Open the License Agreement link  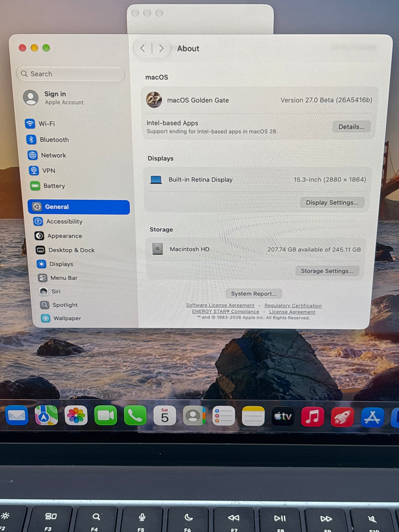[x=292, y=312]
